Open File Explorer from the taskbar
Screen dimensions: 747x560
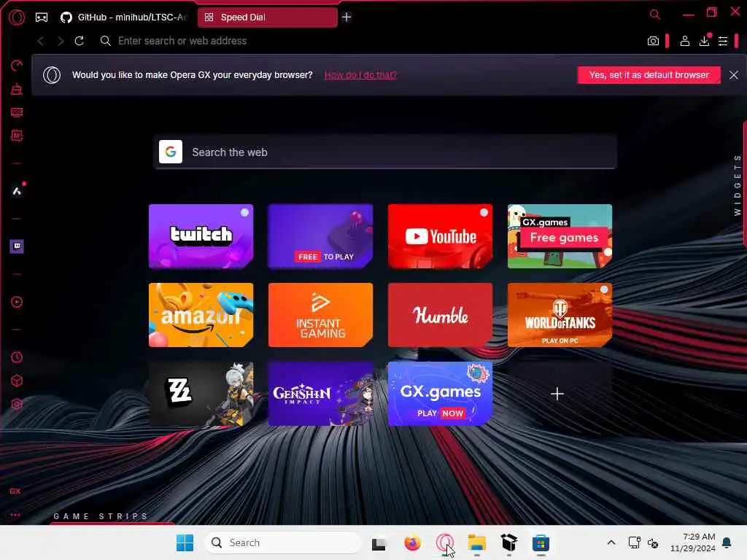coord(477,542)
